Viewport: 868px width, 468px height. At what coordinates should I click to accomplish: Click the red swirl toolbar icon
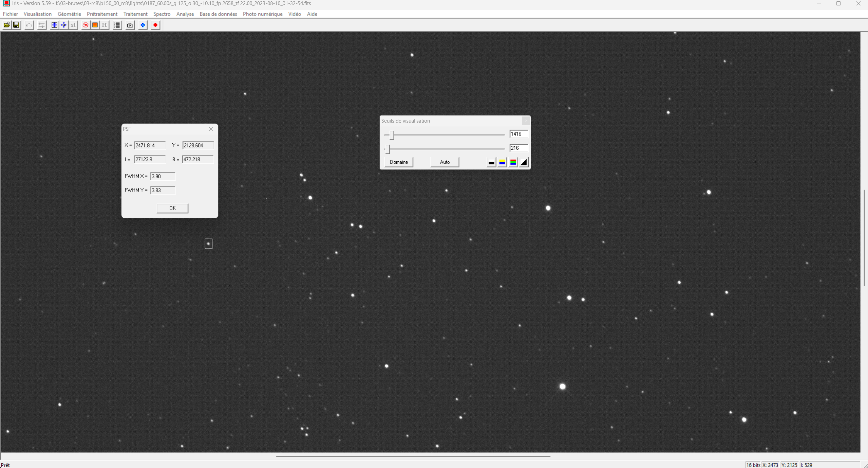coord(86,25)
